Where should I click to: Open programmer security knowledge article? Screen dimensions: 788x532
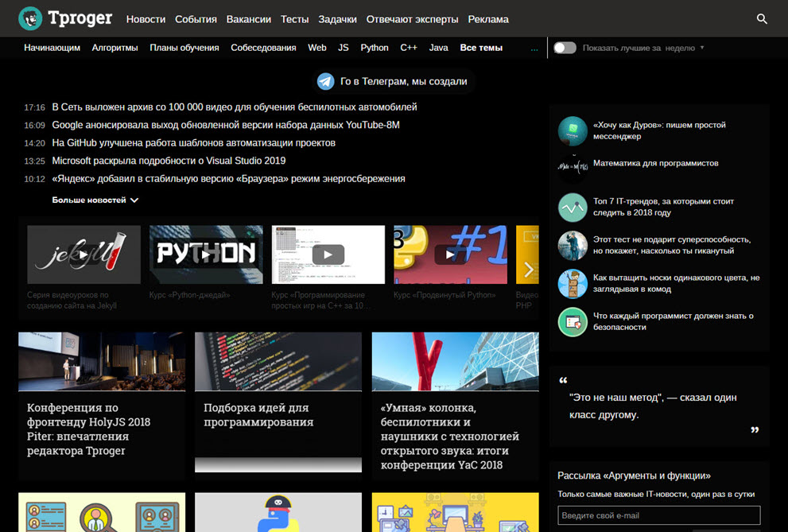[x=673, y=321]
